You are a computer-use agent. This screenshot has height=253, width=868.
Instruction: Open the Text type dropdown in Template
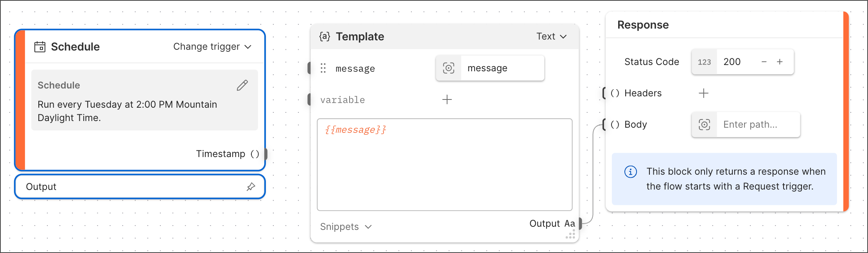click(x=551, y=36)
